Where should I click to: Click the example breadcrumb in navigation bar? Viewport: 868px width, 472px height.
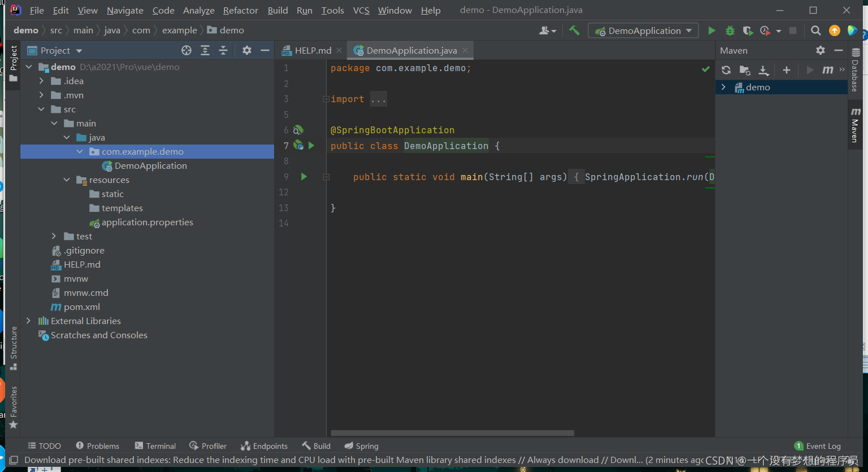tap(180, 30)
